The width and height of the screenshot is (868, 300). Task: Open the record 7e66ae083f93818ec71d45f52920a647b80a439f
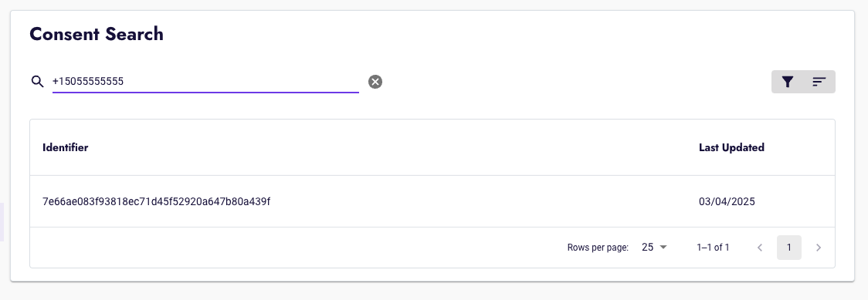[156, 201]
